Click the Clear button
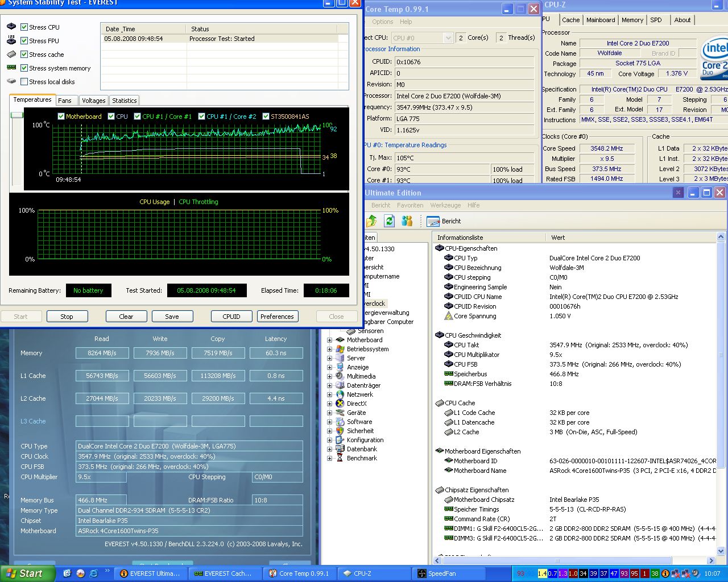 click(x=126, y=317)
